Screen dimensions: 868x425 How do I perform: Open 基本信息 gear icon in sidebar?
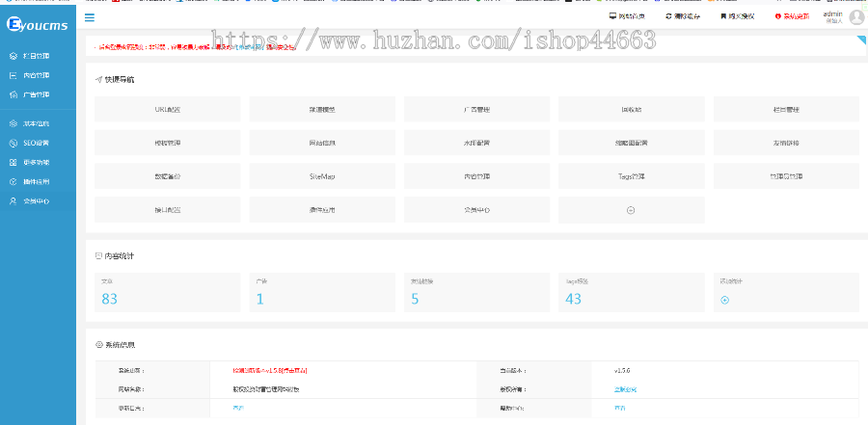(14, 123)
